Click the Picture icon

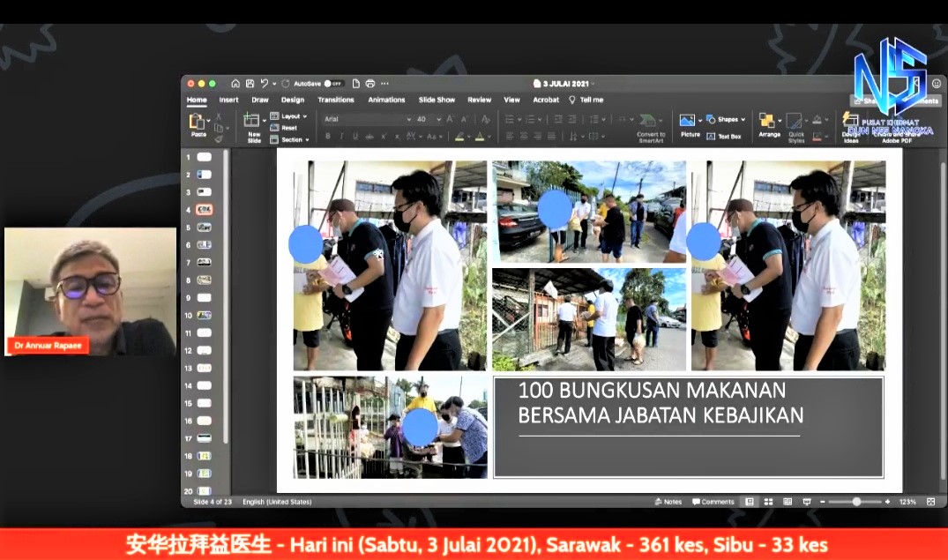click(689, 122)
